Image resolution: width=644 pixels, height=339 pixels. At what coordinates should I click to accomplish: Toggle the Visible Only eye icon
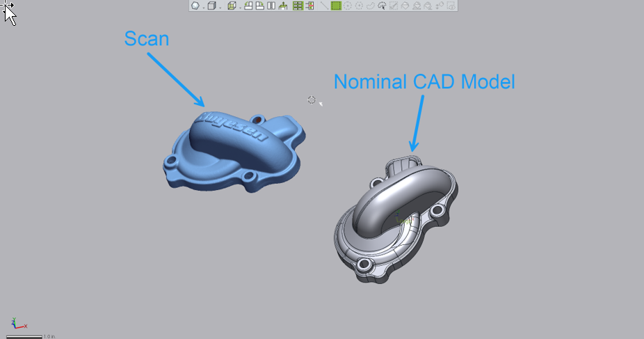(451, 6)
